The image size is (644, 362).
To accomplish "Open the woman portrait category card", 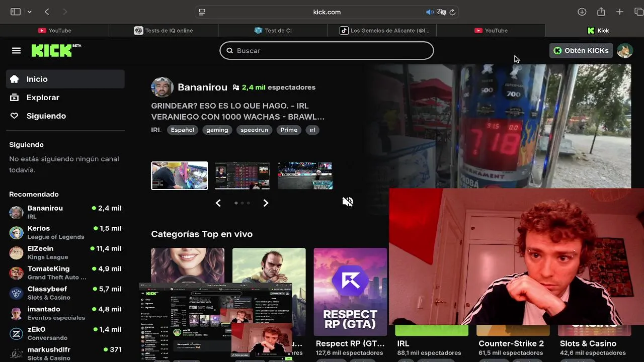I will pyautogui.click(x=187, y=265).
